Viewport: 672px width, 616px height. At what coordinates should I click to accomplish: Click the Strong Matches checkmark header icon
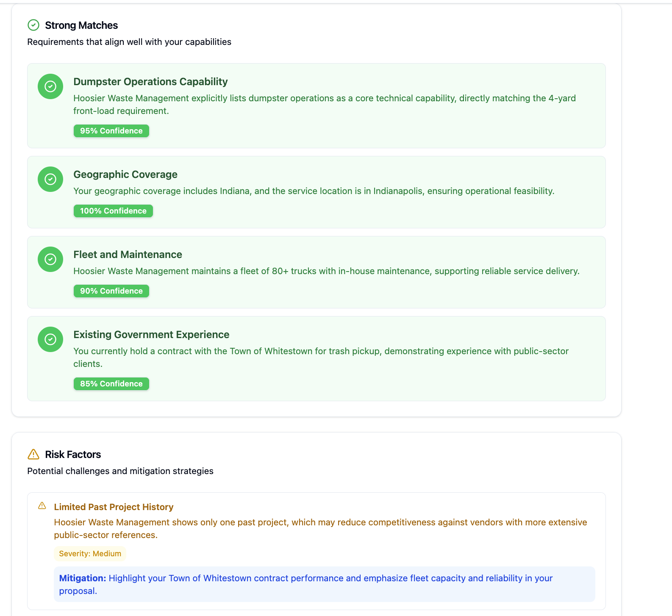tap(33, 25)
